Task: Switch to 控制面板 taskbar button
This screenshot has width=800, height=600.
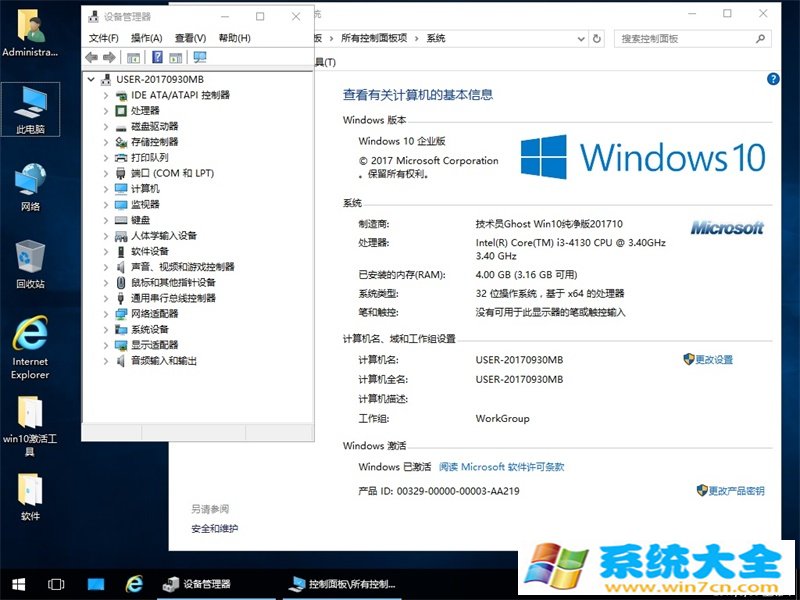Action: (x=343, y=584)
